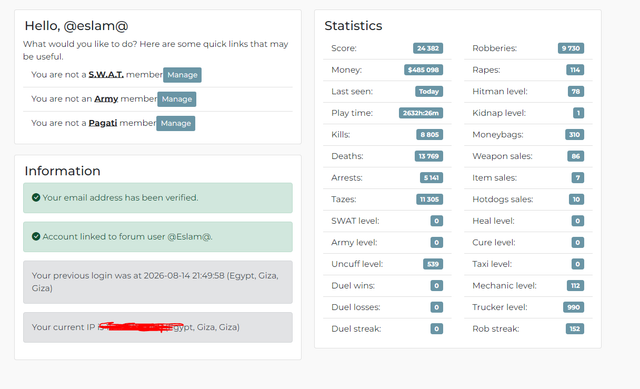Click the Rob streak value 152
The height and width of the screenshot is (389, 640).
click(575, 329)
